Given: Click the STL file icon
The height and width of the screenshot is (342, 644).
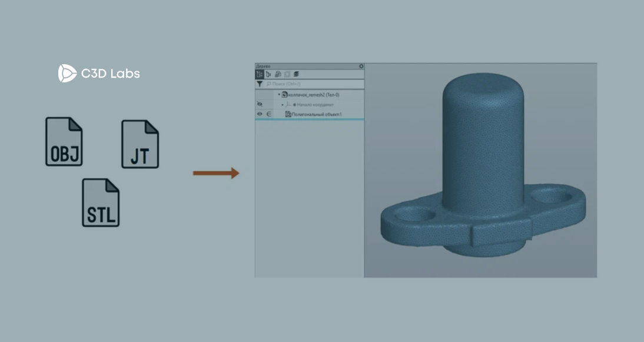Looking at the screenshot, I should (101, 202).
